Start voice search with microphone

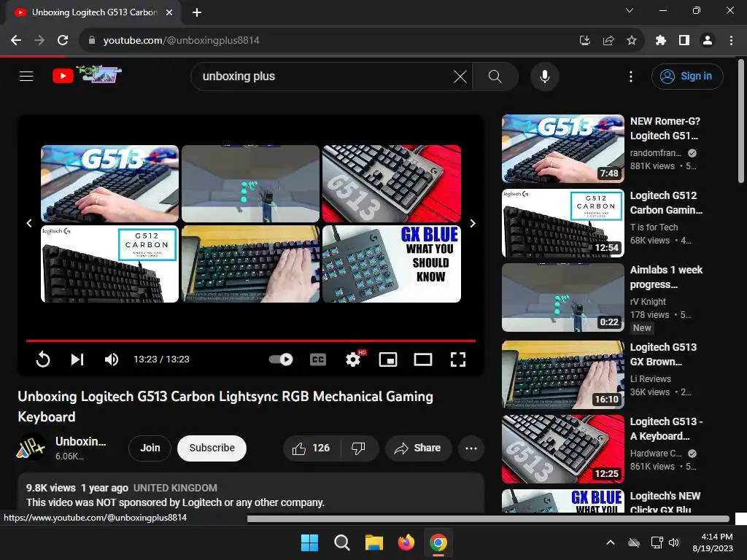click(544, 76)
